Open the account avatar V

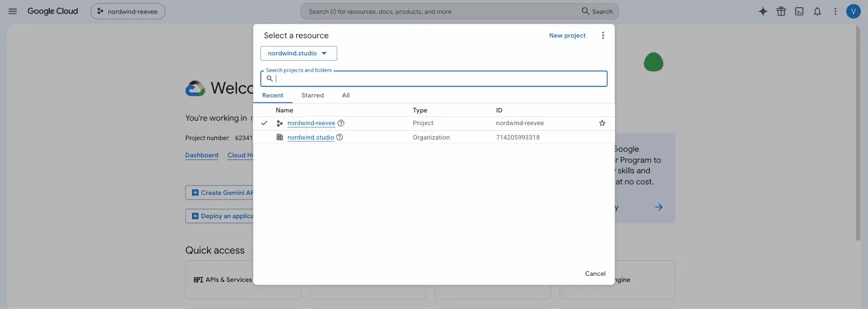pyautogui.click(x=854, y=11)
